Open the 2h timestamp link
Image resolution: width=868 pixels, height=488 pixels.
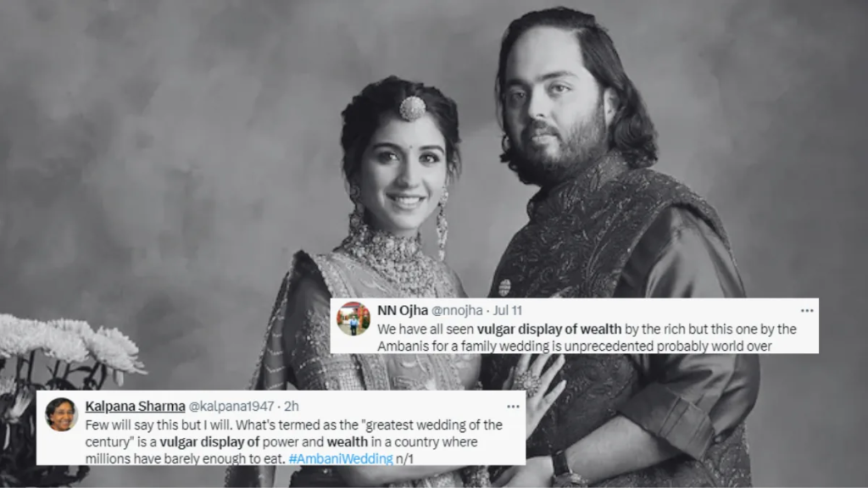292,406
